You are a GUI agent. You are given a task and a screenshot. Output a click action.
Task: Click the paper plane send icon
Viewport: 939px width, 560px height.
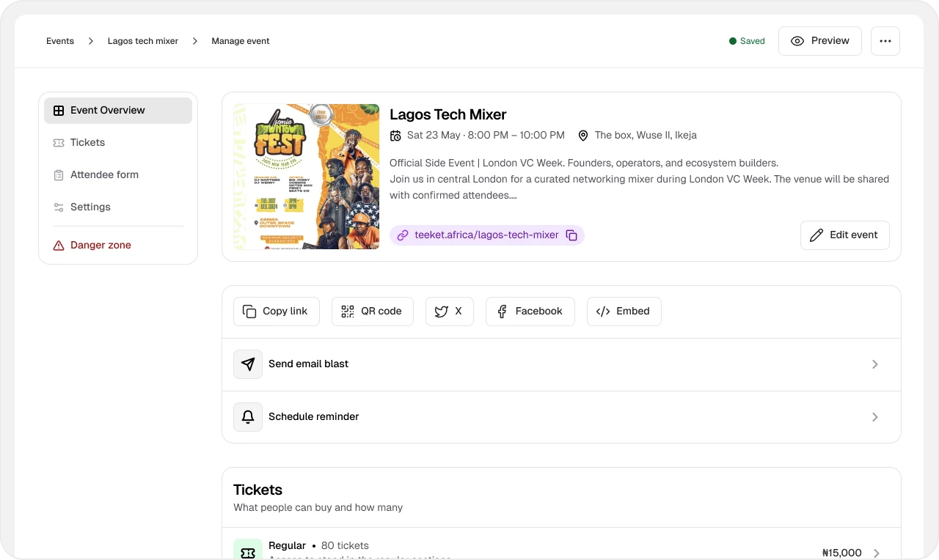tap(248, 364)
